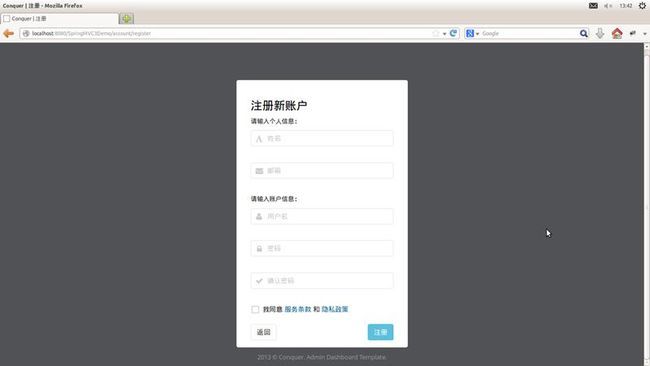Click the 用户名 username field
650x366 pixels.
(322, 216)
